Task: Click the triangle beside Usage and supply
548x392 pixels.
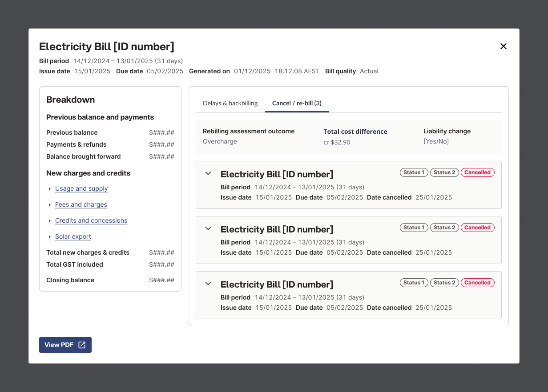Action: (x=49, y=189)
